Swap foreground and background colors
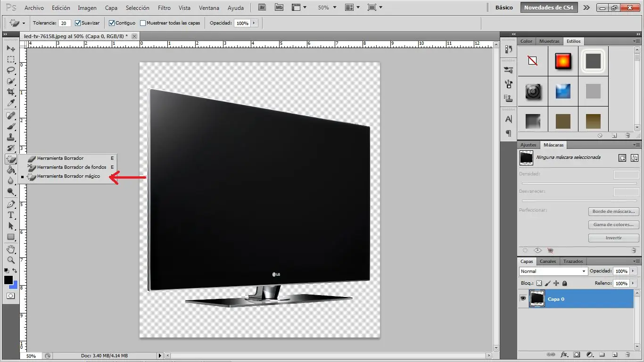Image resolution: width=644 pixels, height=362 pixels. pos(15,271)
